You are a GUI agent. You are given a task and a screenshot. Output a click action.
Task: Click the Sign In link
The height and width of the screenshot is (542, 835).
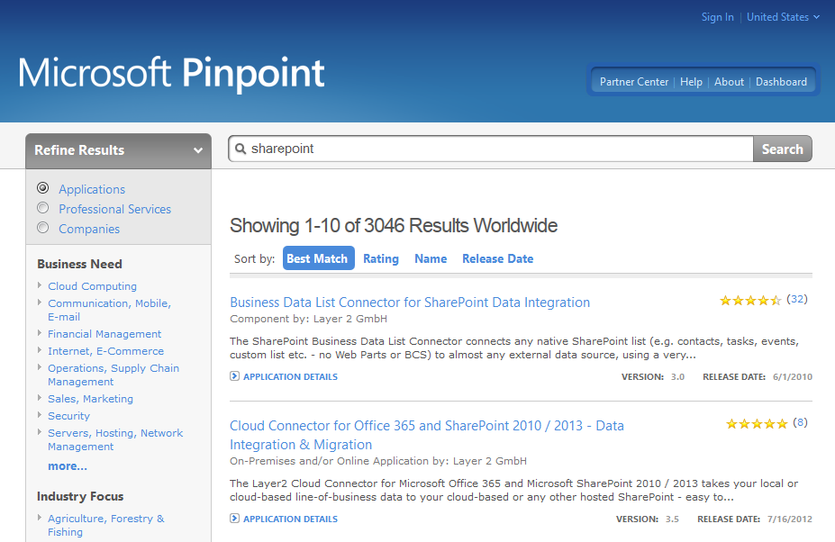point(717,17)
